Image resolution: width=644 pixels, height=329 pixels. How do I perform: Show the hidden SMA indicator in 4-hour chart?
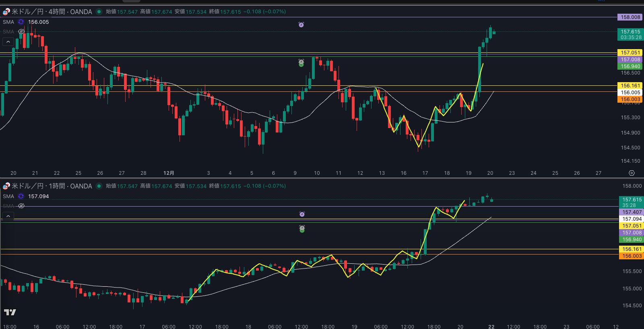(21, 31)
